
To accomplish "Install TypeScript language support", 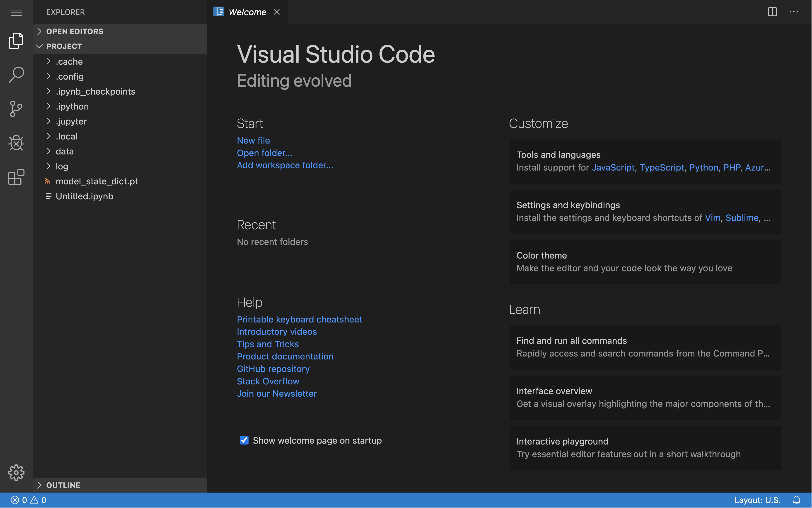I will click(x=662, y=167).
